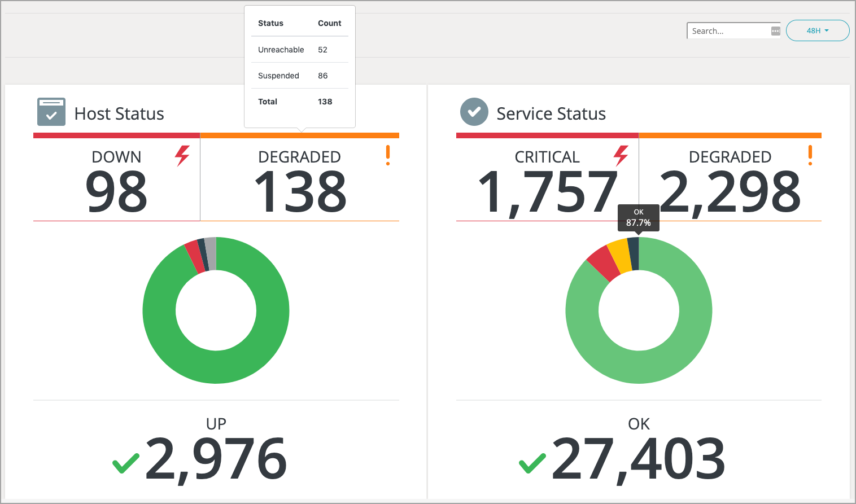Click the Service Status heading
The height and width of the screenshot is (504, 856).
(551, 113)
